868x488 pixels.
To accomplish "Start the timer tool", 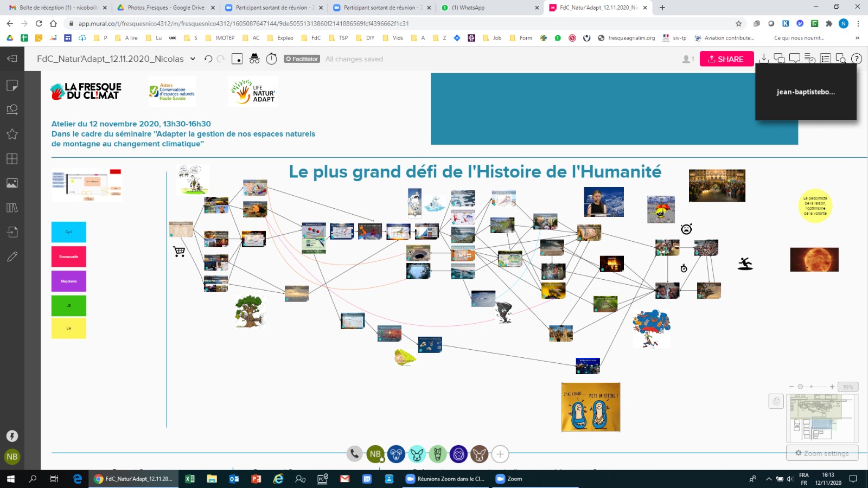I will (x=272, y=59).
